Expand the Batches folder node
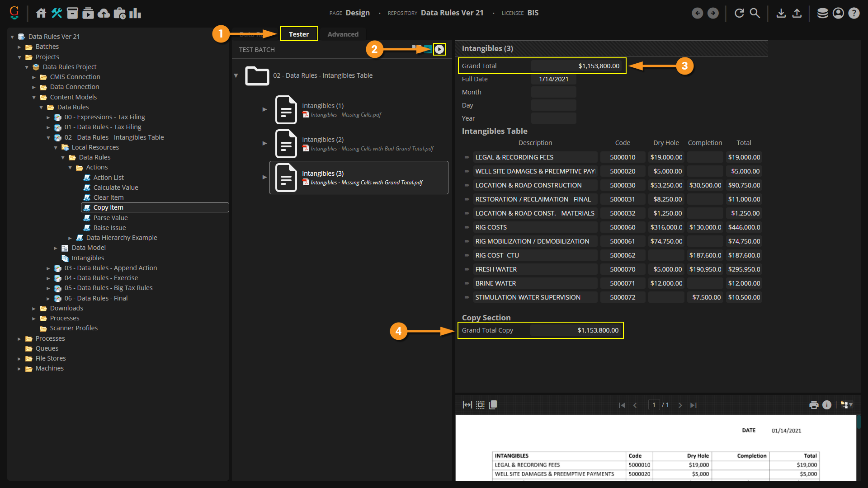This screenshot has height=488, width=868. 19,47
